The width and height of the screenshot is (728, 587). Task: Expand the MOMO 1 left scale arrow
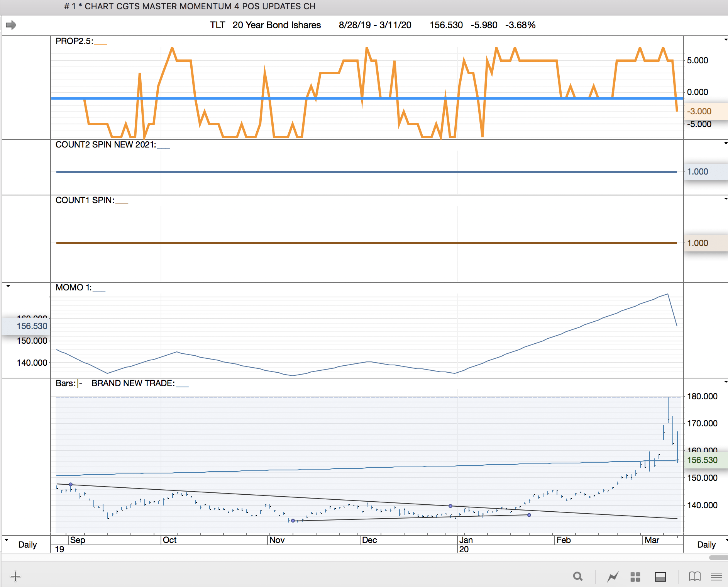(x=8, y=286)
